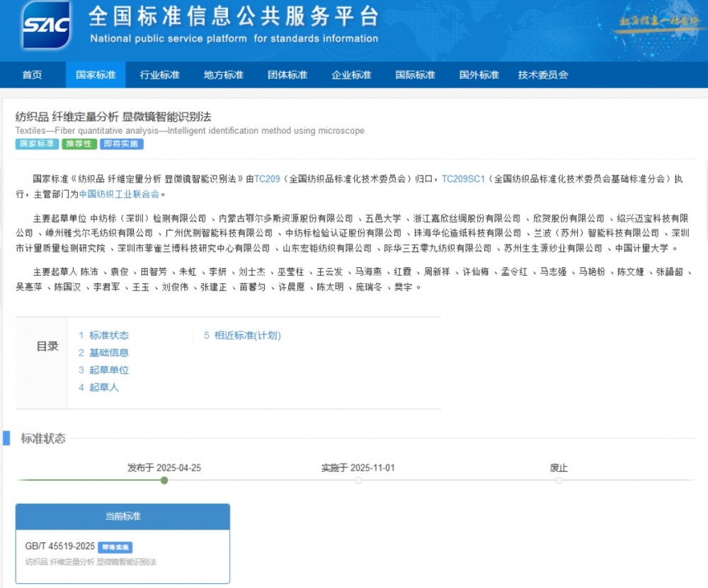708x588 pixels.
Task: Click the 当前标准 card header
Action: 122,517
